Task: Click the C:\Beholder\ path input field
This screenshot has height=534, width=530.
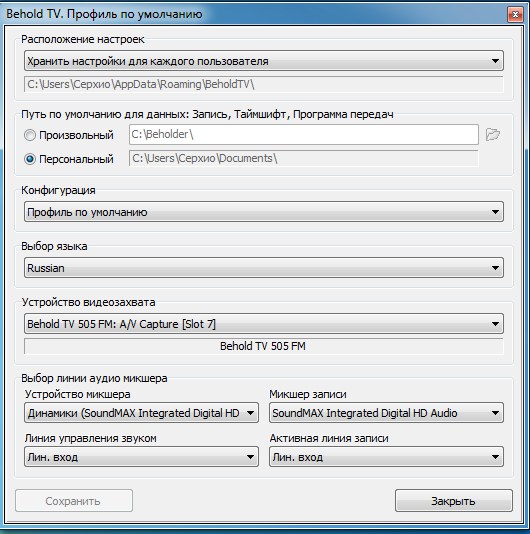Action: 303,135
